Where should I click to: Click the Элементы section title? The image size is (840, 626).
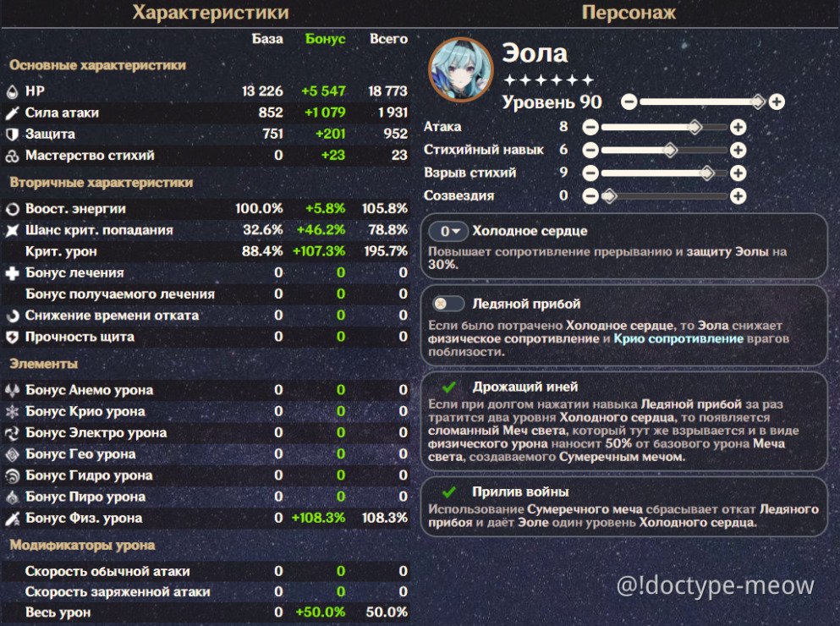pyautogui.click(x=43, y=364)
